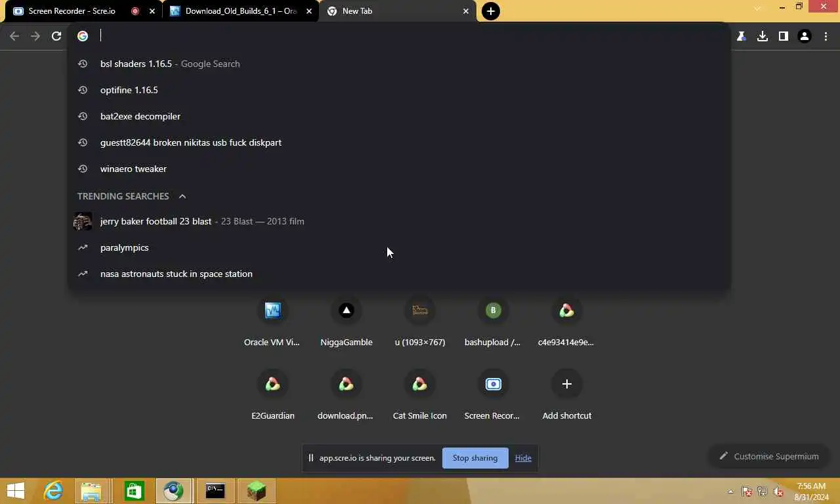
Task: Hide the screen sharing notification
Action: pyautogui.click(x=523, y=458)
